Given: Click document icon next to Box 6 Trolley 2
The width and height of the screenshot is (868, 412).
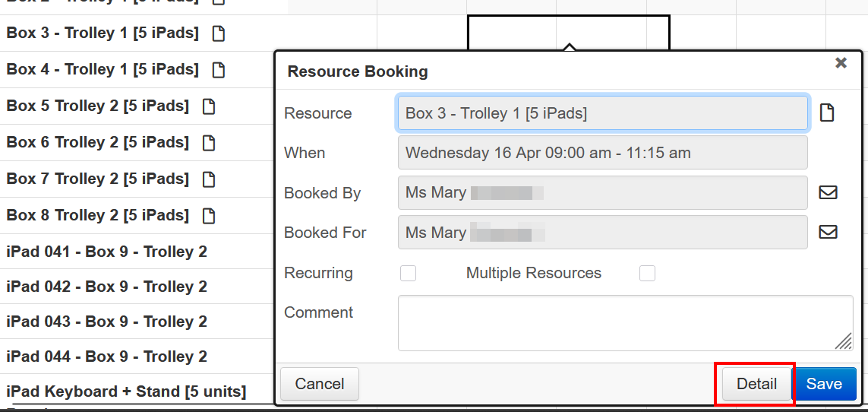Looking at the screenshot, I should [x=209, y=143].
